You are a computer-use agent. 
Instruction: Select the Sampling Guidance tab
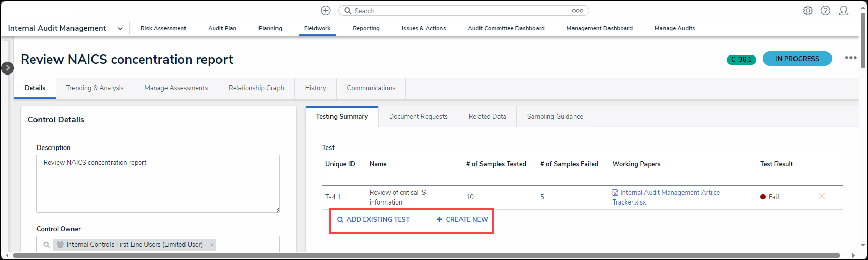(x=555, y=117)
